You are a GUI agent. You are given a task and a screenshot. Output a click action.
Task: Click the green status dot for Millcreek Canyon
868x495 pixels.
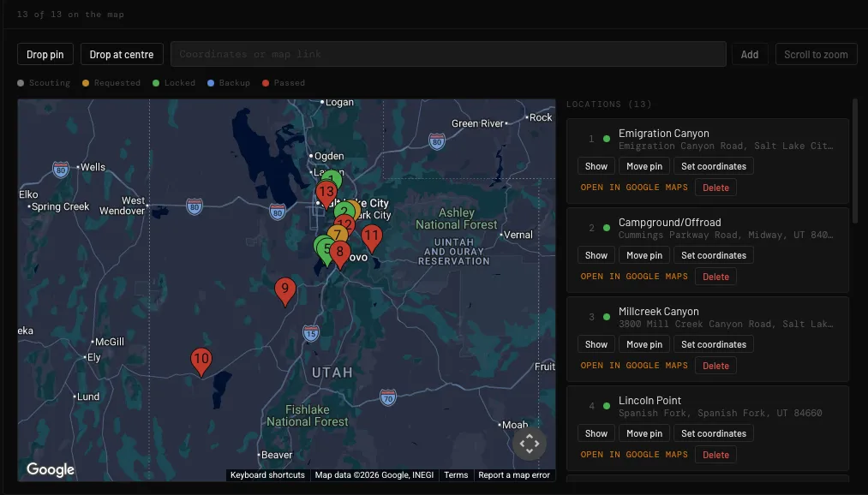point(607,317)
